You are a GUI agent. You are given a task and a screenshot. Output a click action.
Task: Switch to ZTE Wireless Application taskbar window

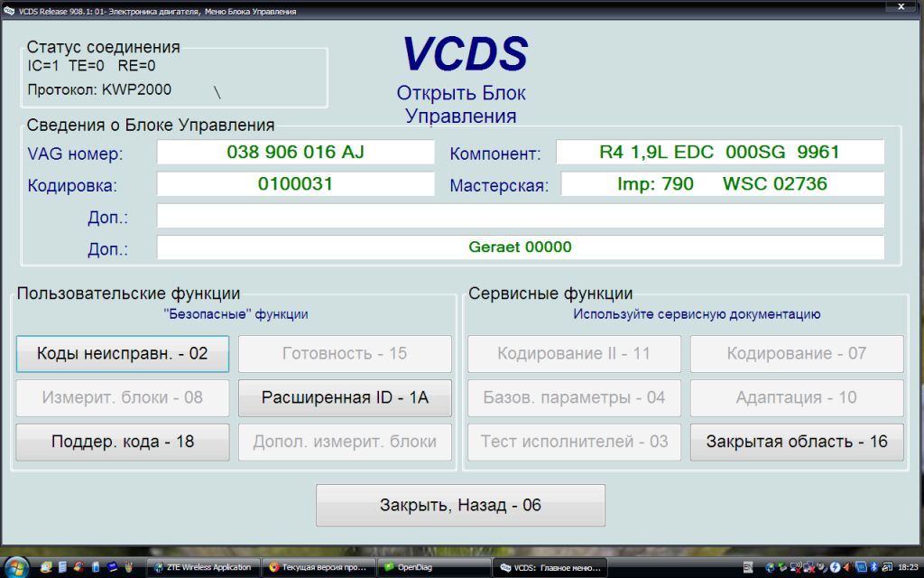coord(203,567)
